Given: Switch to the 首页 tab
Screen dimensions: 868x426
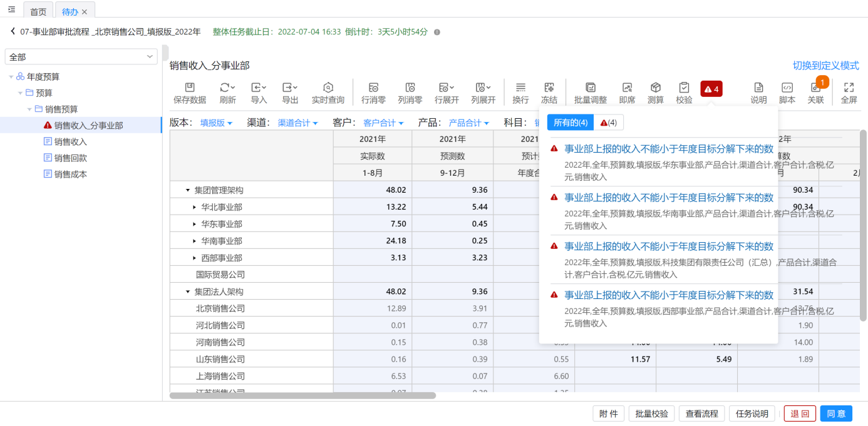Looking at the screenshot, I should point(38,12).
